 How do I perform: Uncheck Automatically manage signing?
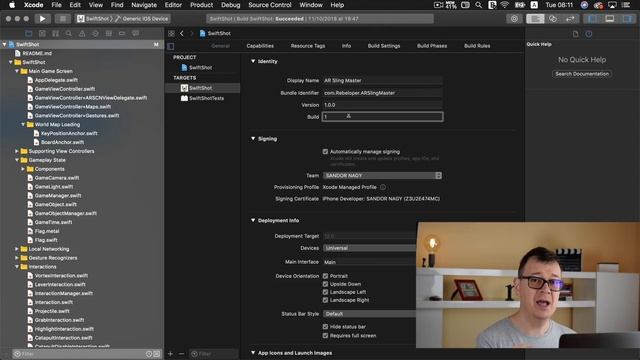click(325, 152)
